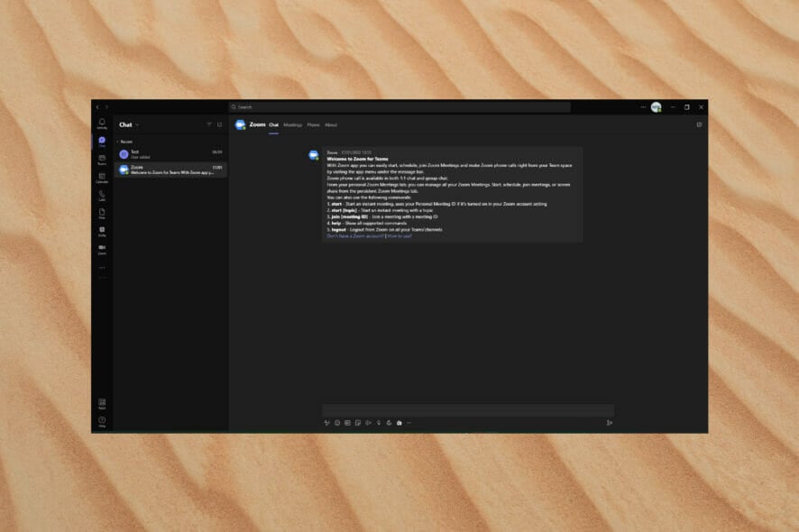Open the Apps store icon

click(102, 404)
